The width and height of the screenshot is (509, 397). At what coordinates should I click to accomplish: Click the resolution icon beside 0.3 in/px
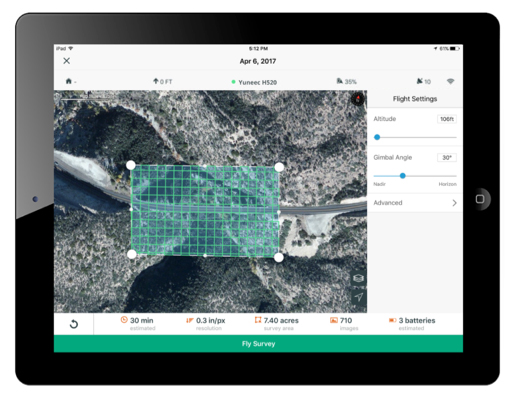190,320
